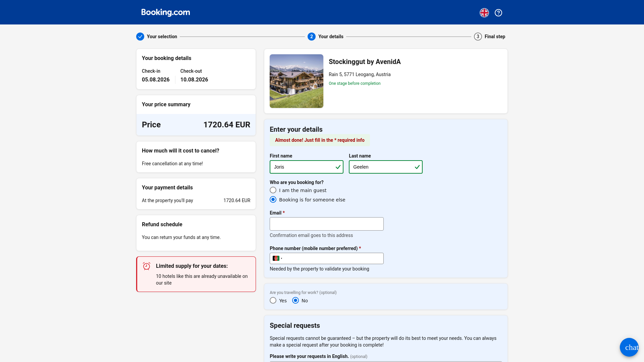
Task: Click the Special requests heading
Action: click(295, 325)
